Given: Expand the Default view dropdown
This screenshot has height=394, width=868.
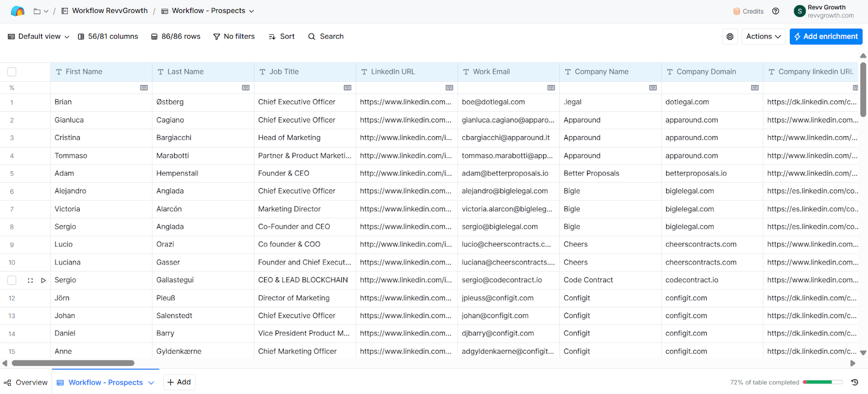Looking at the screenshot, I should coord(39,36).
